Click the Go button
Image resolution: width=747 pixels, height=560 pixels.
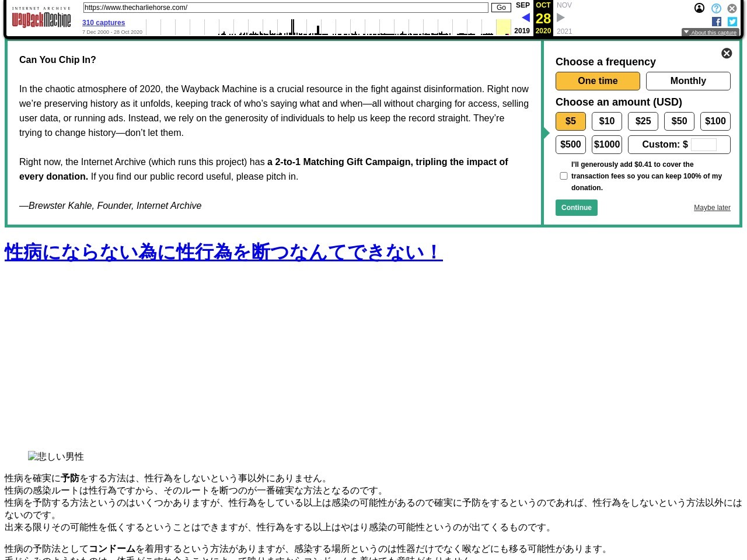[x=501, y=8]
